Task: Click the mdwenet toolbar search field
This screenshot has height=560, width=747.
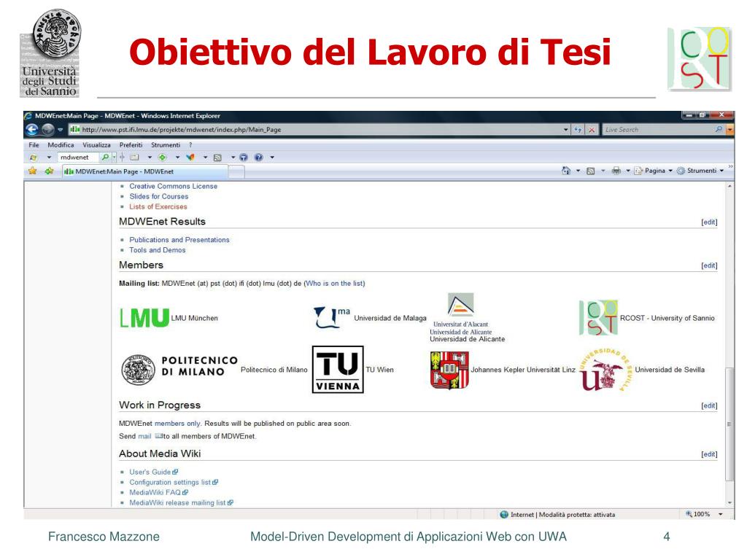Action: click(79, 157)
